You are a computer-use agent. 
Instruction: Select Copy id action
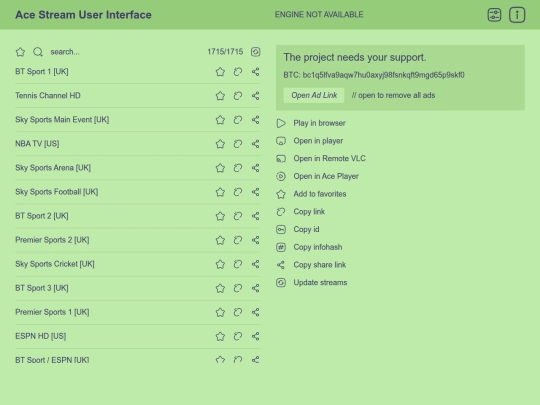click(x=298, y=229)
